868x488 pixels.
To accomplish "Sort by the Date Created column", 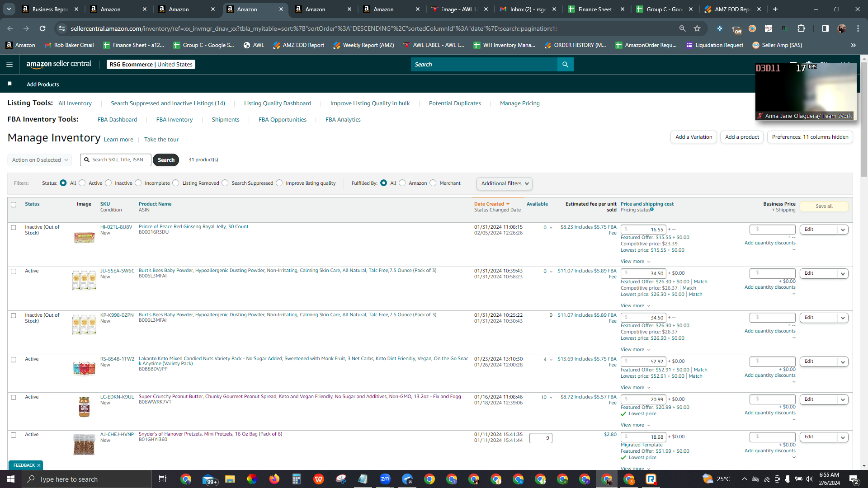I will click(x=492, y=204).
